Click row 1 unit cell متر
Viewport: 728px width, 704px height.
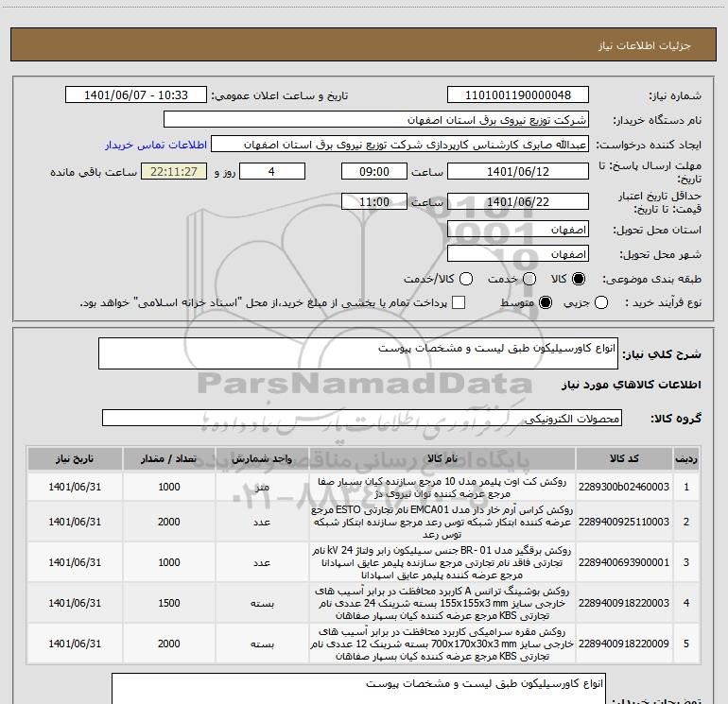pyautogui.click(x=262, y=487)
